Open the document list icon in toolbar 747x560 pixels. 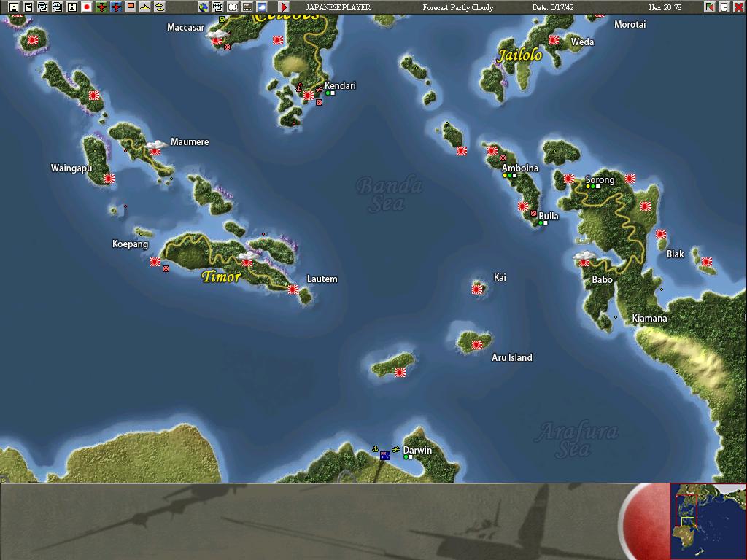click(28, 7)
